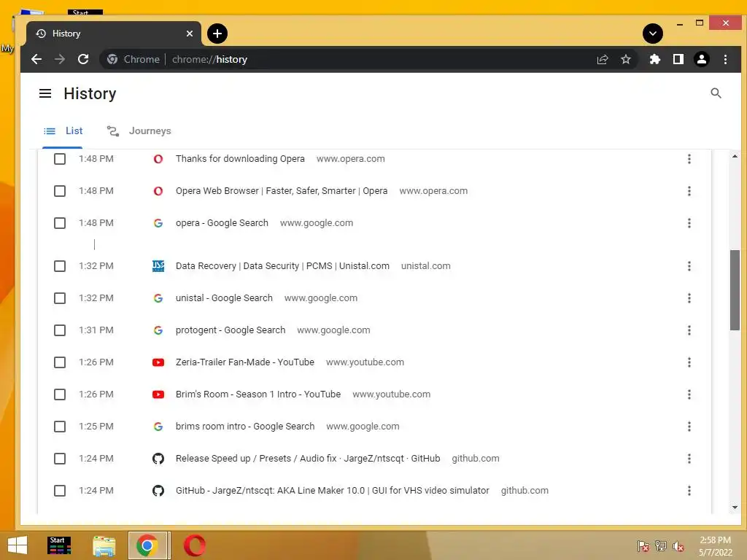The height and width of the screenshot is (560, 747).
Task: Tick checkbox for Zeria-Trailer Fan-Made entry
Action: coord(60,362)
